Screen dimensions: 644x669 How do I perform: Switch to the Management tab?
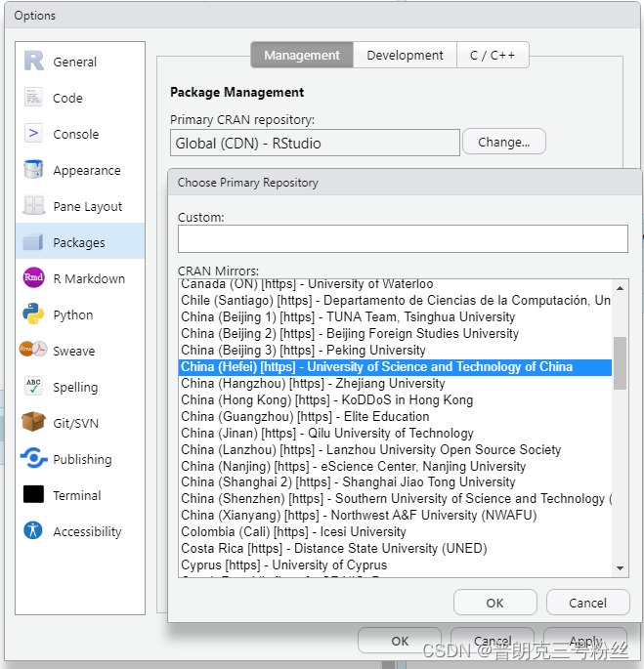tap(302, 55)
